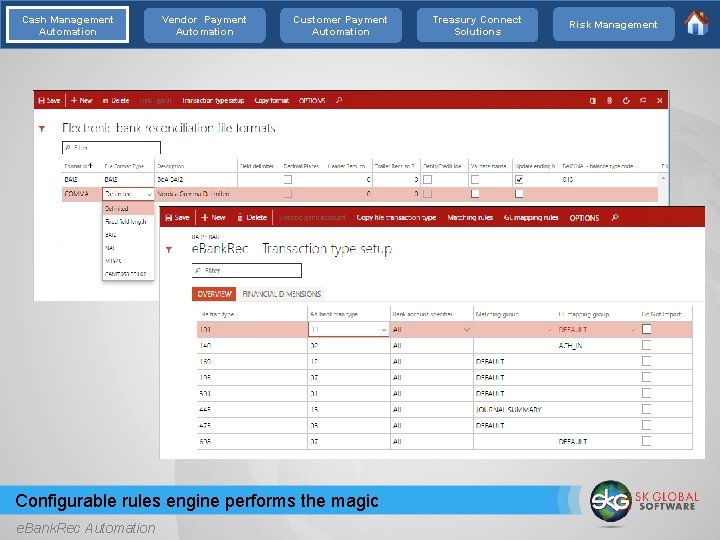Open the Cash Management Automation section
Image resolution: width=720 pixels, height=540 pixels.
coord(68,25)
